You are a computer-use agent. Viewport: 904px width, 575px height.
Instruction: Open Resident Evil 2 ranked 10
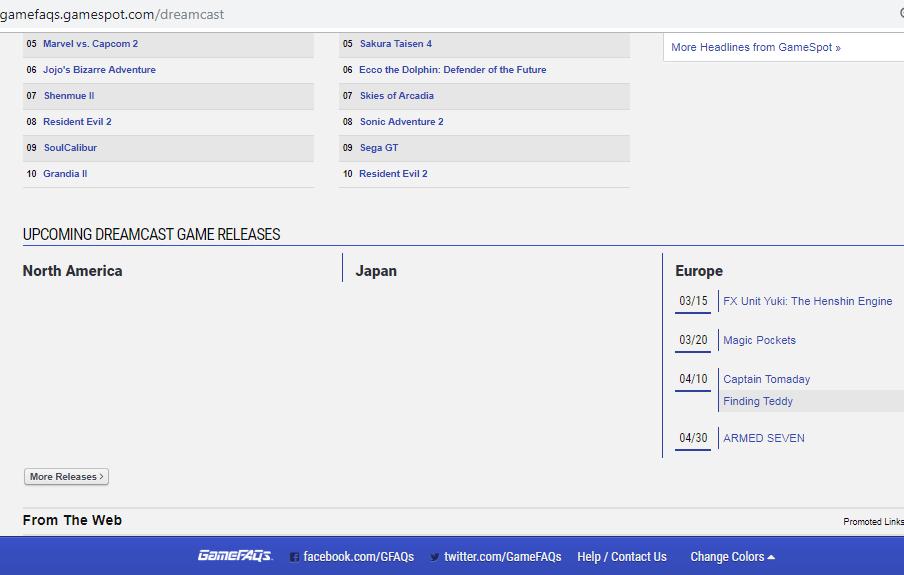point(393,174)
